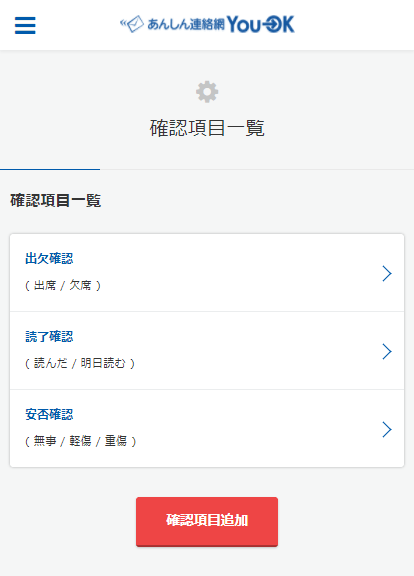The width and height of the screenshot is (414, 576).
Task: Click the あんしん連絡網 header text
Action: point(186,24)
